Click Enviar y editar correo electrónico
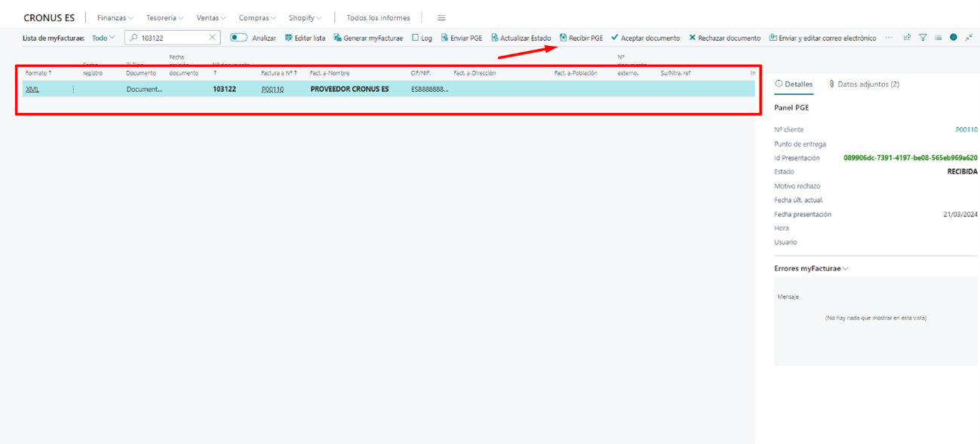The image size is (980, 444). point(822,38)
